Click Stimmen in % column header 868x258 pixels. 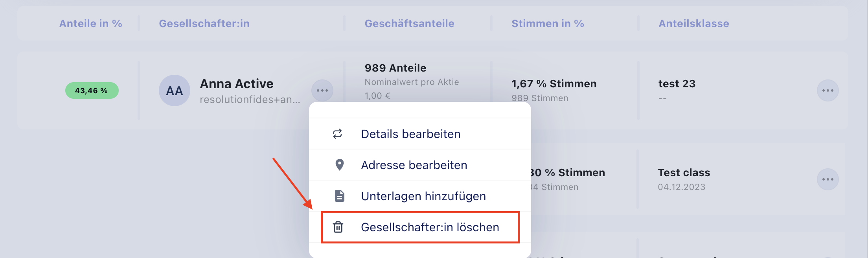pos(548,24)
